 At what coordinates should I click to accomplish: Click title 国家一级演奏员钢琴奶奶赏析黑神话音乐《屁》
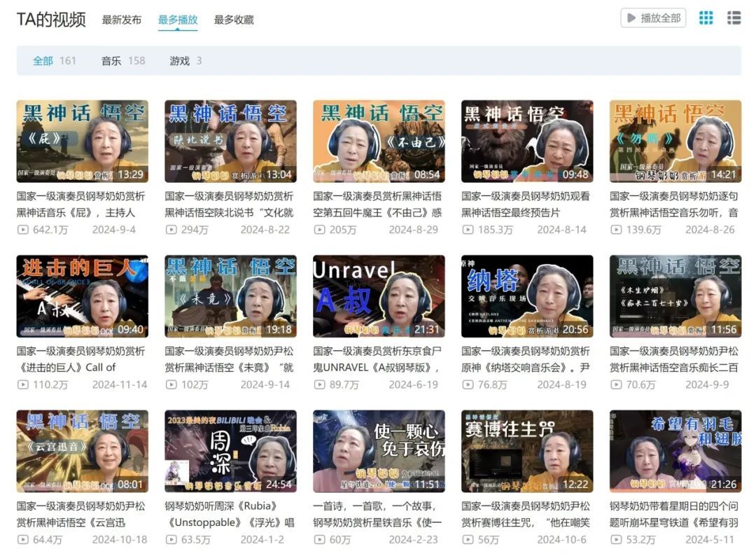(80, 204)
